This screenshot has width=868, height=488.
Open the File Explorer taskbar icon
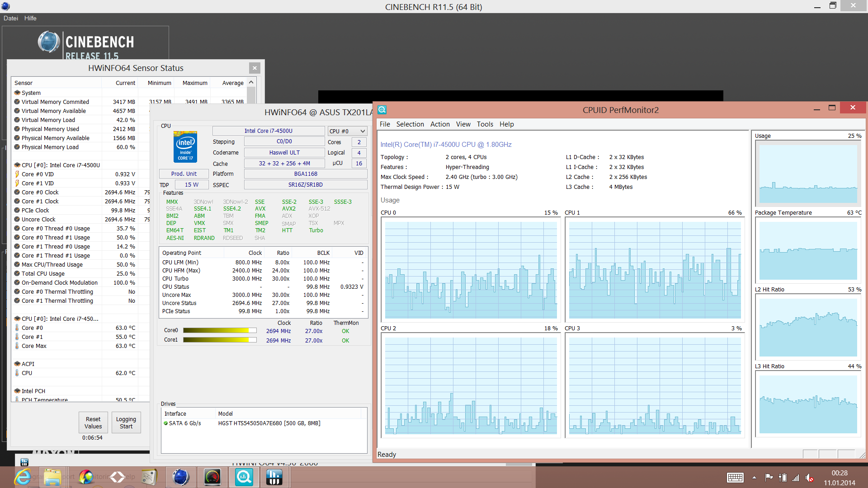[x=52, y=477]
